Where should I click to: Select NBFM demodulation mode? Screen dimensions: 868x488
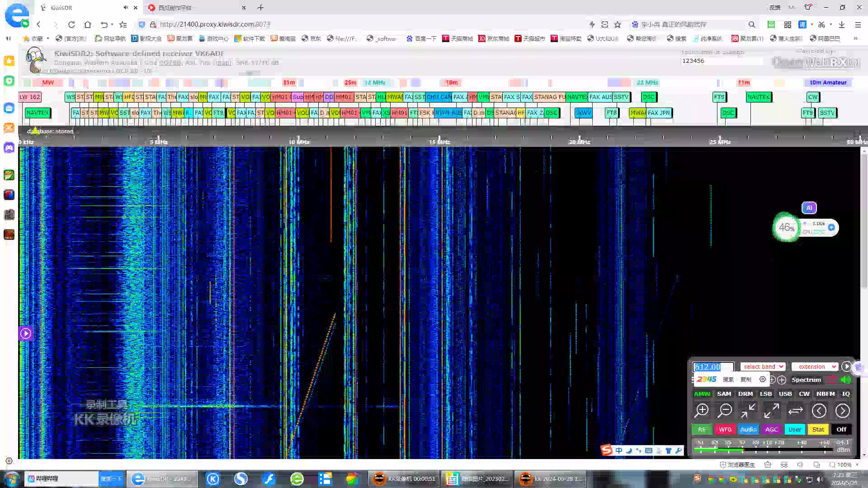coord(826,394)
